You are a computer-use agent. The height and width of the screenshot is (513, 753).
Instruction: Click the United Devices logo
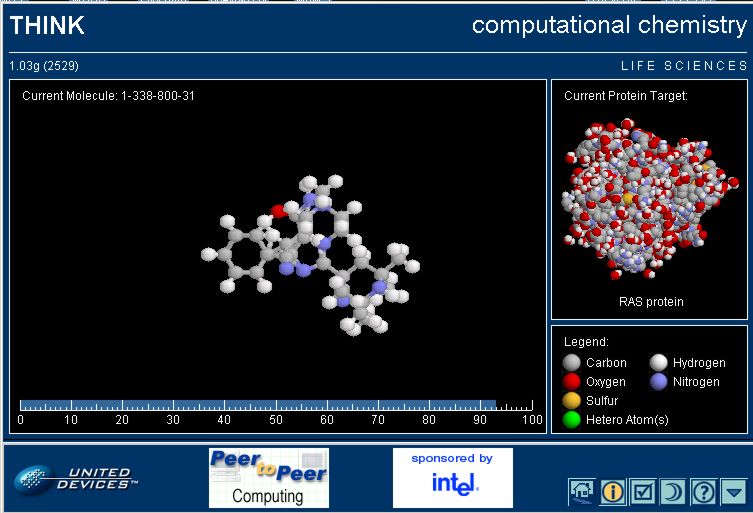coord(75,478)
